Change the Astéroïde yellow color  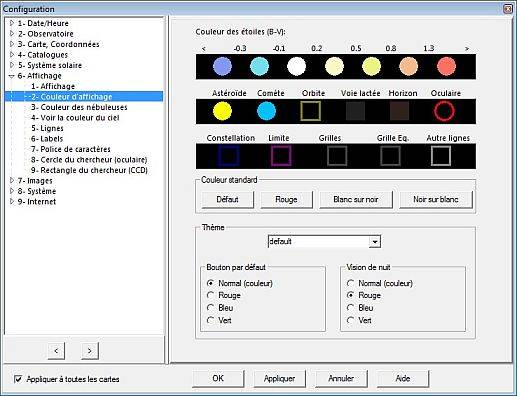[222, 111]
